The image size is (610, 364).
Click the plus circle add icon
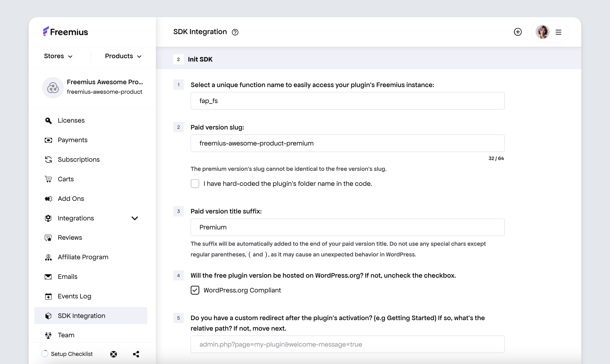point(518,32)
